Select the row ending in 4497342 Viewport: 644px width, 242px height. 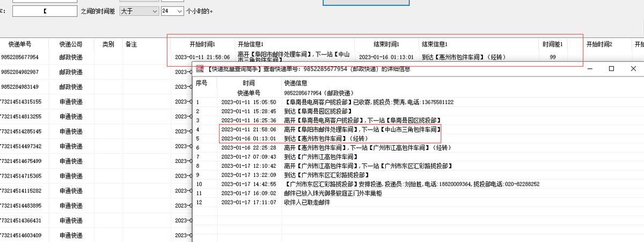point(20,146)
